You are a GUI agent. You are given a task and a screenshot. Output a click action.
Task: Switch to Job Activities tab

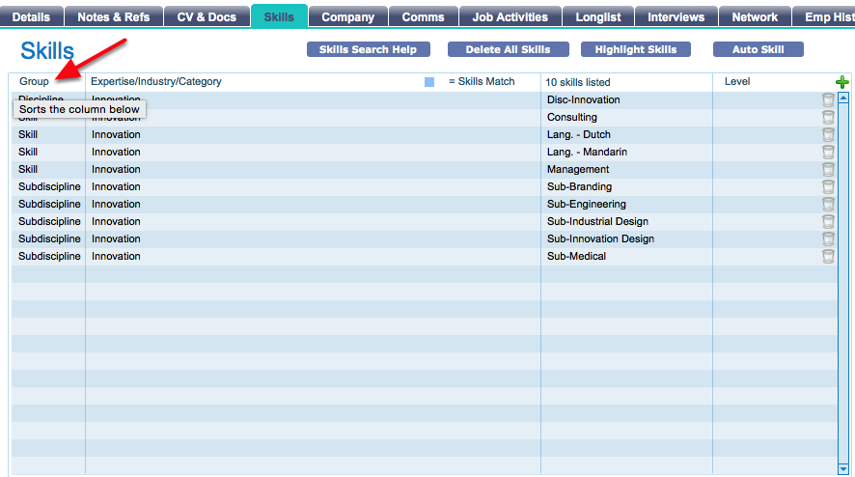tap(510, 17)
